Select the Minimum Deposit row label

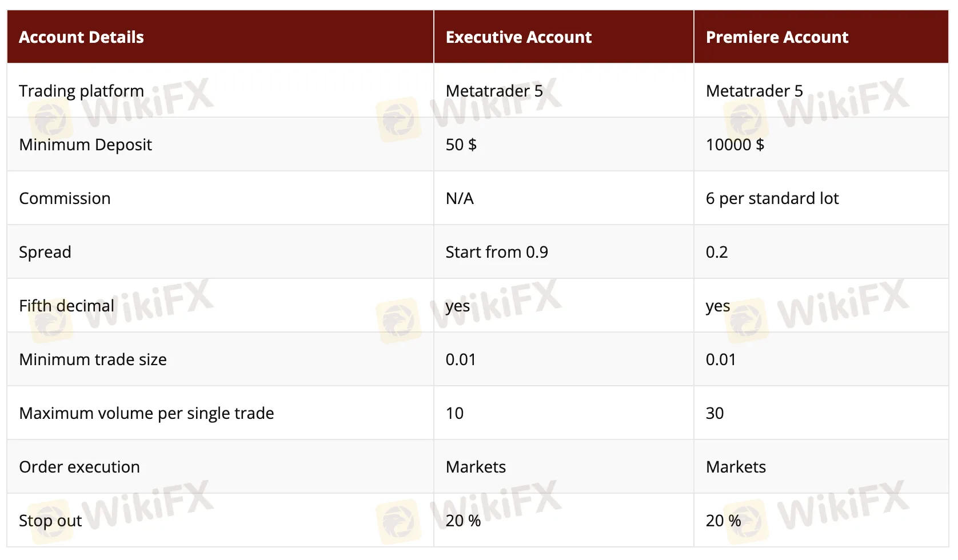(x=85, y=145)
